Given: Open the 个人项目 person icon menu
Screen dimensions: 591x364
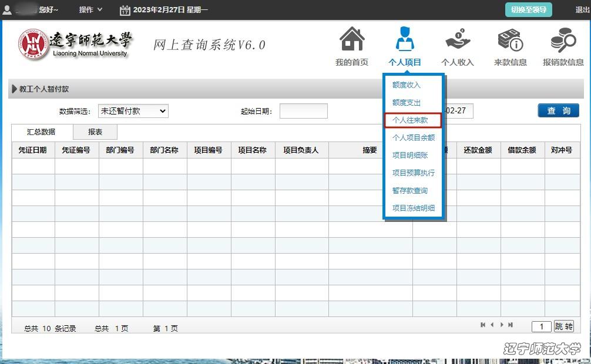Looking at the screenshot, I should click(404, 40).
